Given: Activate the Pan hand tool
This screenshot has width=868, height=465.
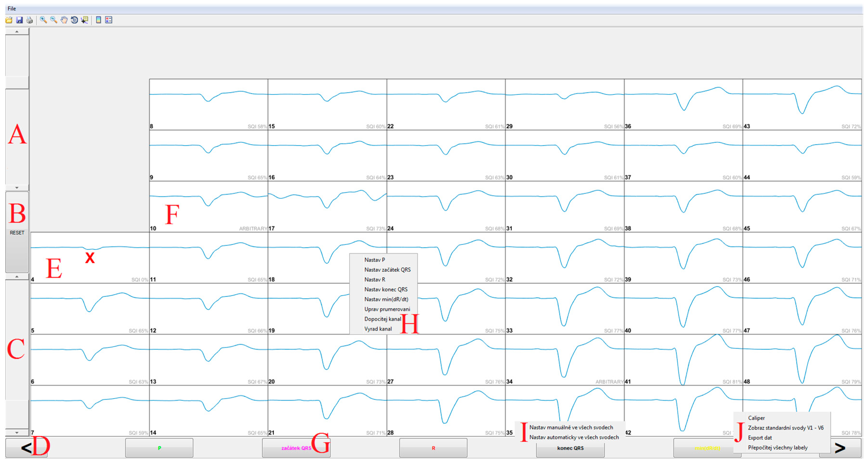Looking at the screenshot, I should click(64, 20).
